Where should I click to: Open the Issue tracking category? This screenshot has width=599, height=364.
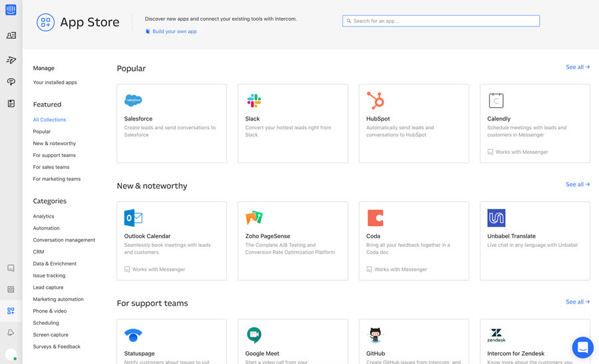[49, 275]
